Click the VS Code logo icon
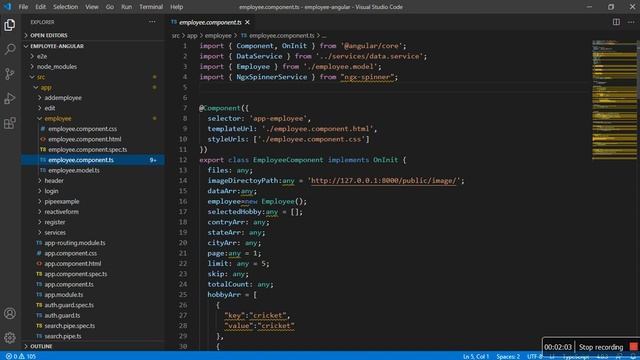The width and height of the screenshot is (640, 360). click(7, 7)
